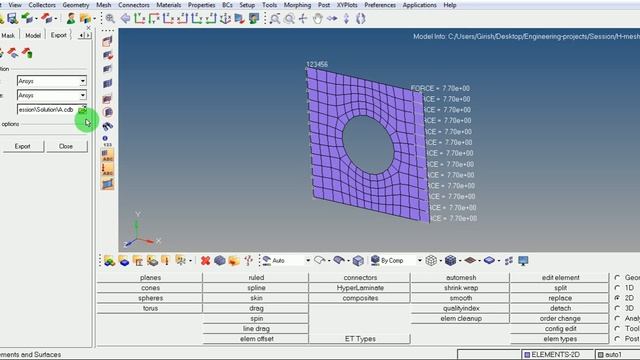The height and width of the screenshot is (360, 640).
Task: Open the first Ansys dropdown
Action: [x=52, y=81]
